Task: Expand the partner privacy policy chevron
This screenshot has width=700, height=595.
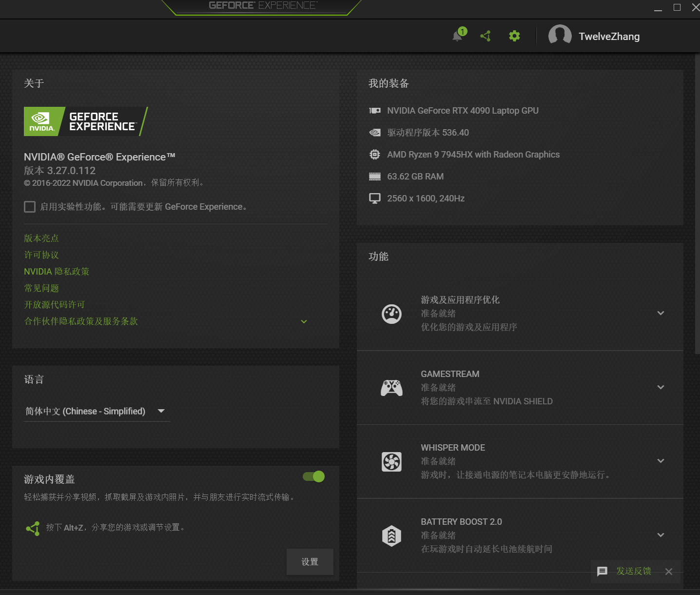Action: (304, 321)
